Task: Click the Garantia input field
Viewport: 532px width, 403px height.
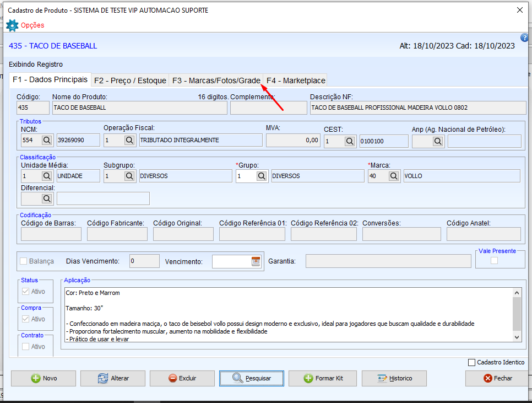Action: [x=388, y=261]
